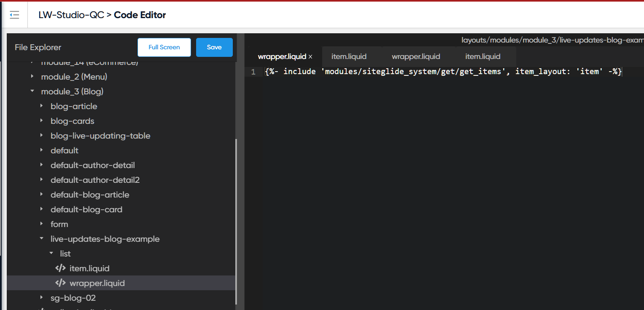
Task: Switch to the last item.liquid tab
Action: 483,56
